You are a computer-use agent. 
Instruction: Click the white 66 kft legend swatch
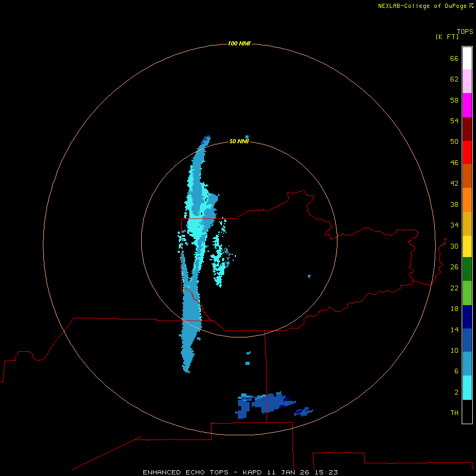point(467,58)
